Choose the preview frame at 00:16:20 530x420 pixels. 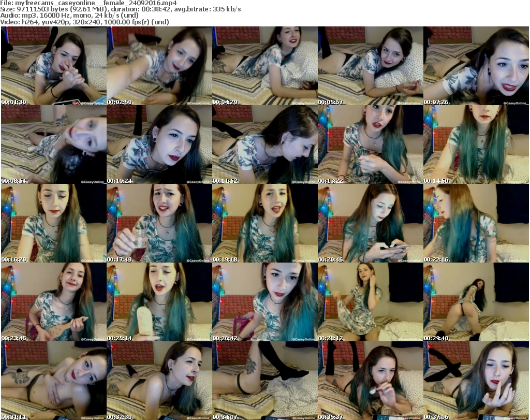(x=54, y=223)
